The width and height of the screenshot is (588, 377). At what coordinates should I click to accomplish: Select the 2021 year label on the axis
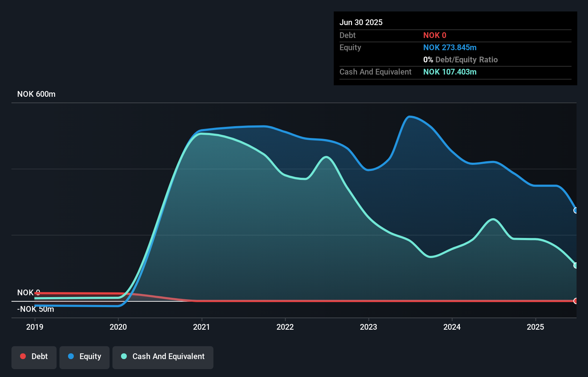pos(202,327)
